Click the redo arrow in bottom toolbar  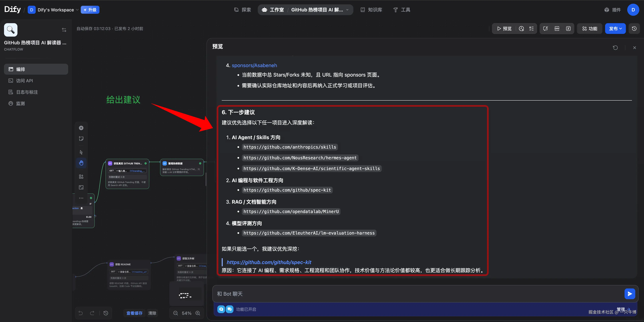pos(92,313)
